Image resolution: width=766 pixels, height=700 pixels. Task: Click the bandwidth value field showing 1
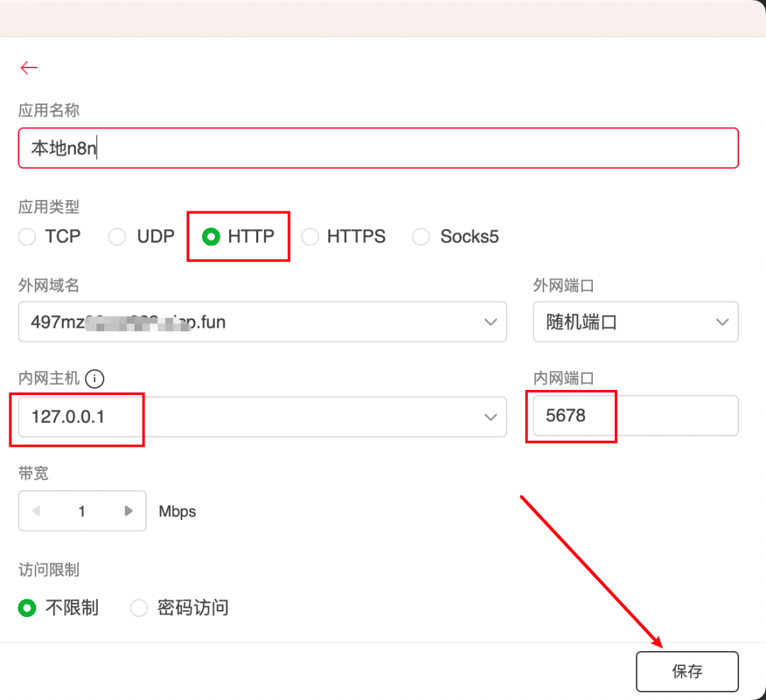point(82,511)
